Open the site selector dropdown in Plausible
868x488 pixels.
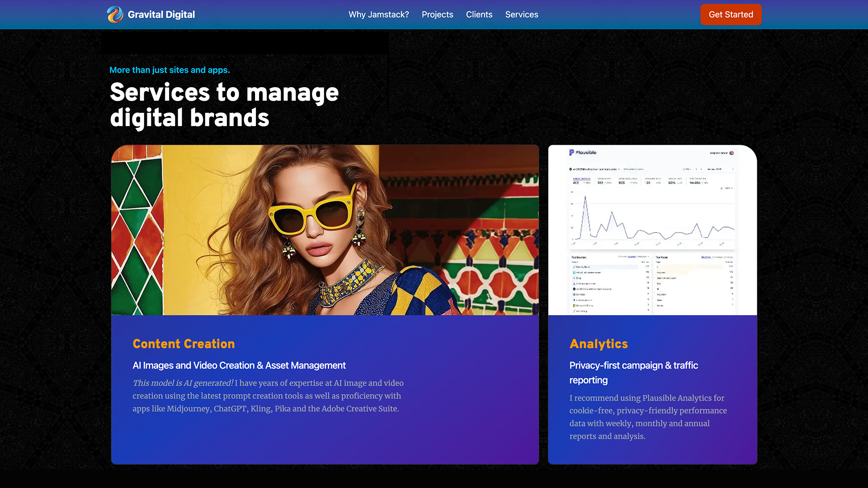click(x=618, y=169)
